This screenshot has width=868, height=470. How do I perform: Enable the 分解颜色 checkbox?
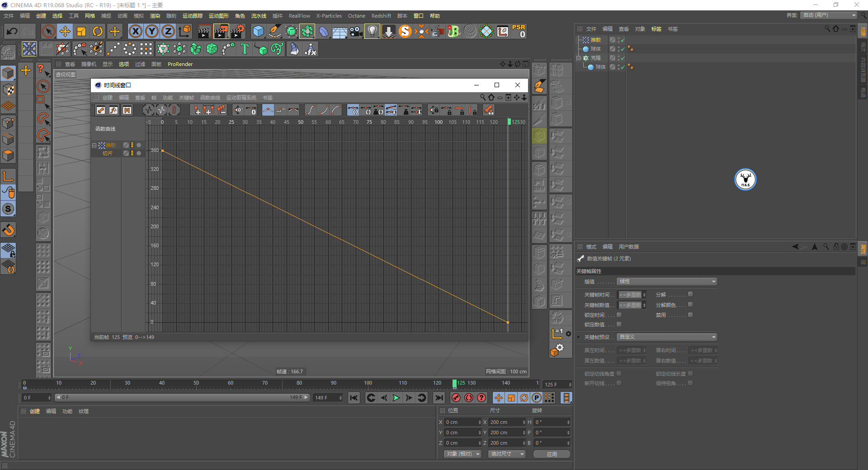pyautogui.click(x=690, y=305)
